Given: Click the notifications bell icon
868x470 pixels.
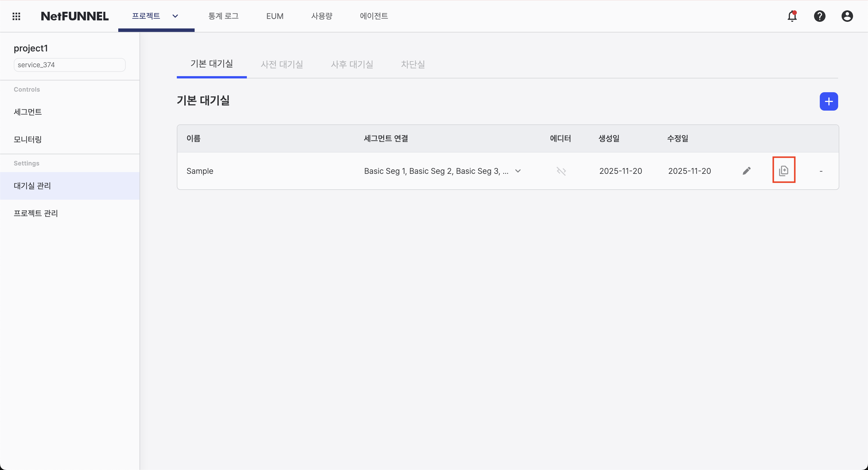Looking at the screenshot, I should tap(792, 16).
